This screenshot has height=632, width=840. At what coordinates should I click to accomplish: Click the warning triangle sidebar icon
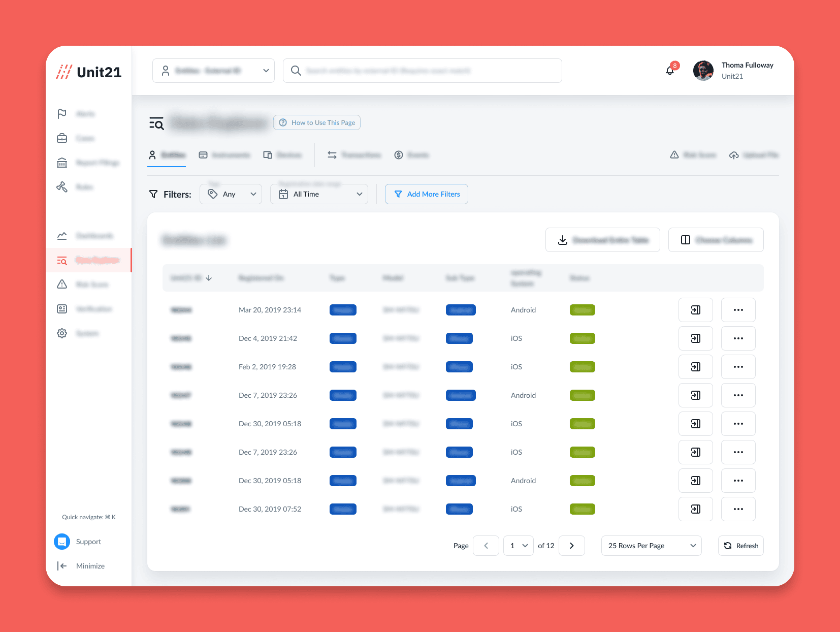point(62,285)
